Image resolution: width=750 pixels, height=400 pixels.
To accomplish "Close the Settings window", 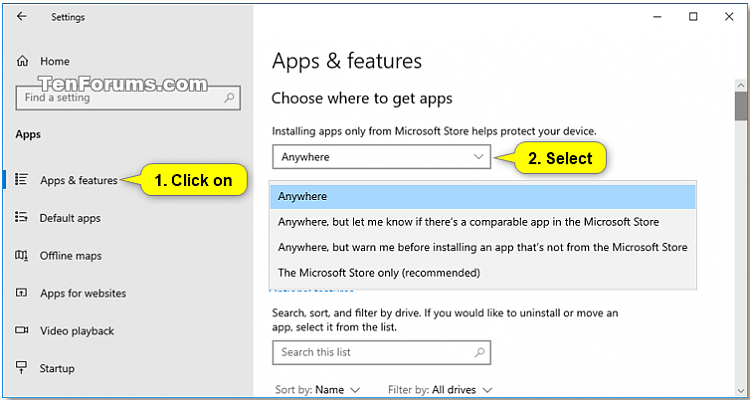I will (x=728, y=17).
